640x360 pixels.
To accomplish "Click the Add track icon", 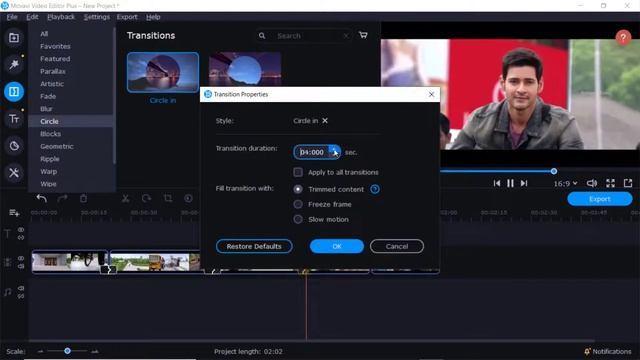I will pyautogui.click(x=14, y=213).
